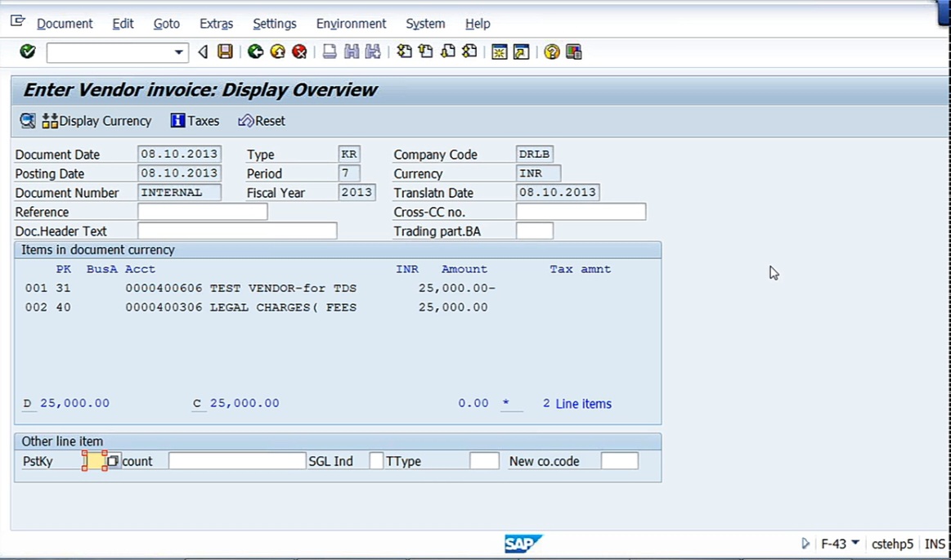
Task: Open the Document menu
Action: coord(65,24)
